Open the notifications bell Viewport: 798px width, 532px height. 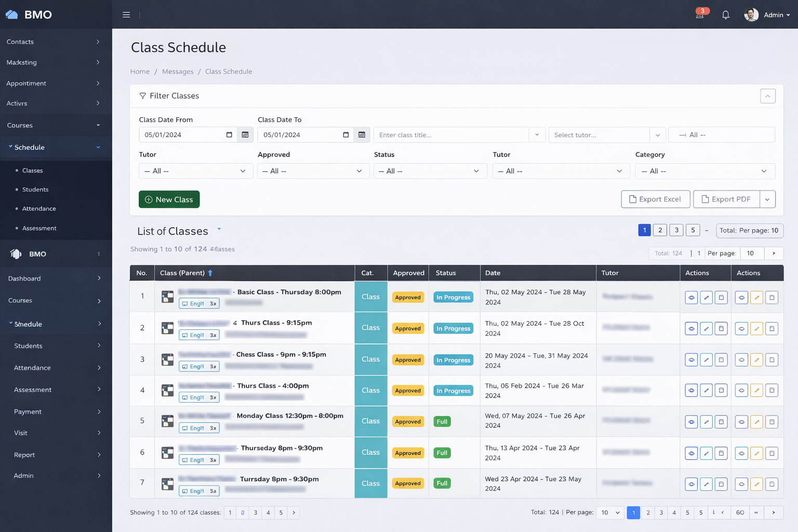[726, 15]
